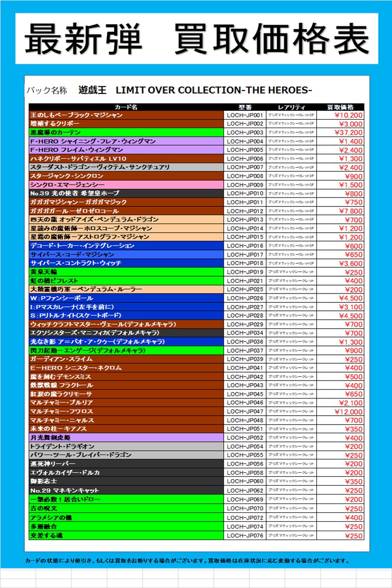Click the LOCH-JP004 model number
The image size is (392, 588).
tap(245, 142)
